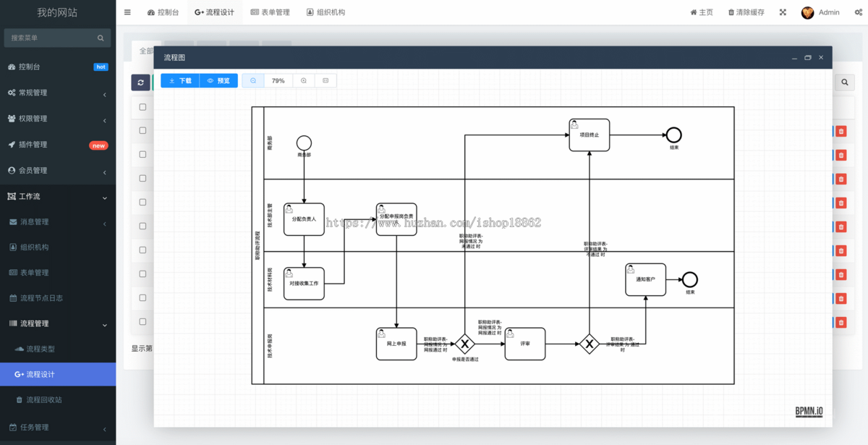This screenshot has width=868, height=445.
Task: Collapse the 工作流 sidebar section
Action: (58, 197)
